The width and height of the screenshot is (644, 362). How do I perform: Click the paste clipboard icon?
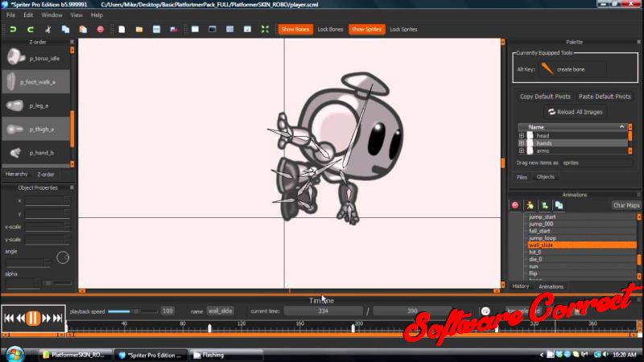[x=83, y=29]
